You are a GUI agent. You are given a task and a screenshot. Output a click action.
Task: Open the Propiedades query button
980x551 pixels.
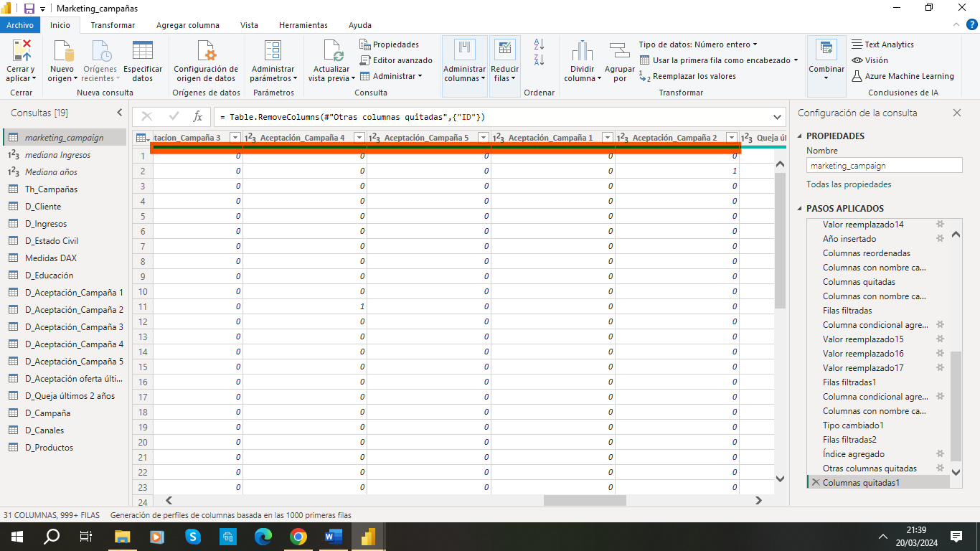tap(389, 44)
